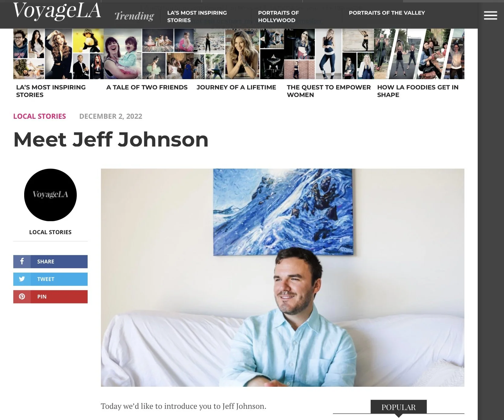Click How LA Foodies Get in Shape thumbnail
The height and width of the screenshot is (420, 504).
pos(419,54)
